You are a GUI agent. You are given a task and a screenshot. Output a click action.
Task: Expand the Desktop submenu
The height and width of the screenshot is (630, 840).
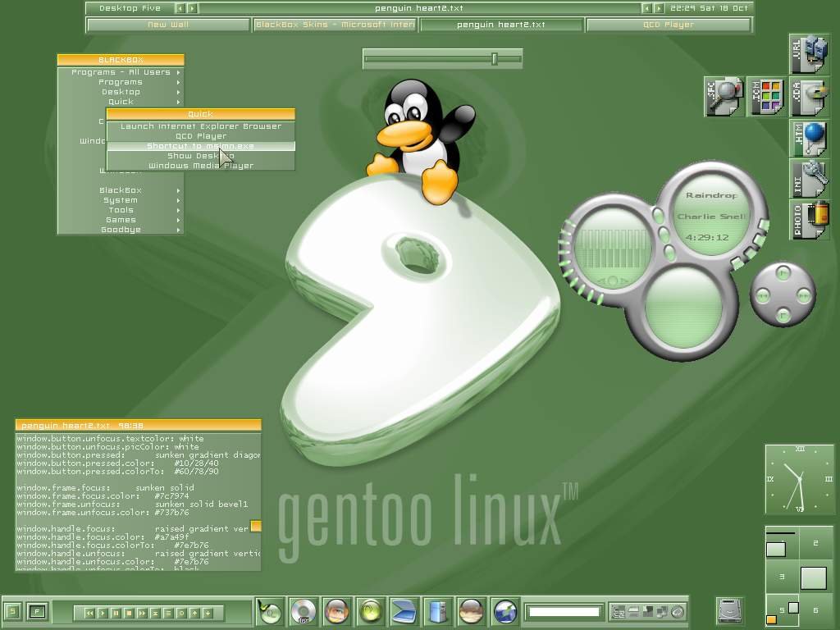pos(121,92)
